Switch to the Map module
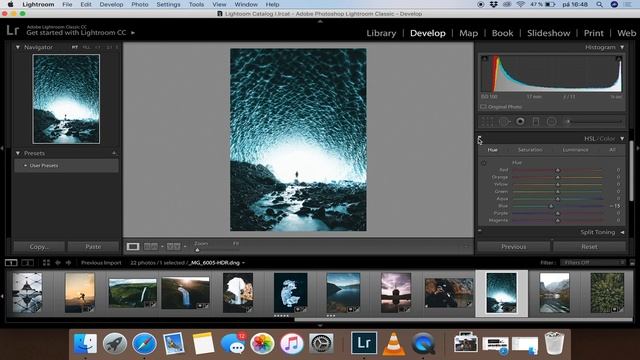640x360 pixels. tap(469, 33)
